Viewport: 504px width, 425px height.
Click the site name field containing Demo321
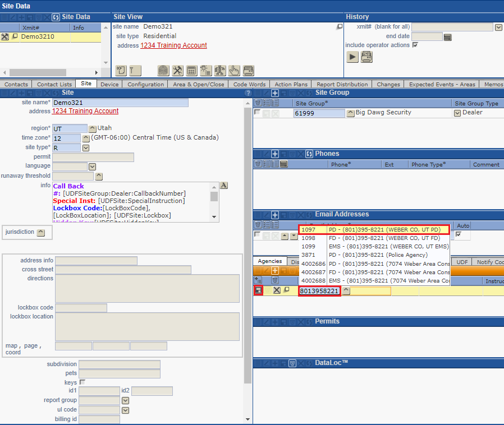point(120,103)
